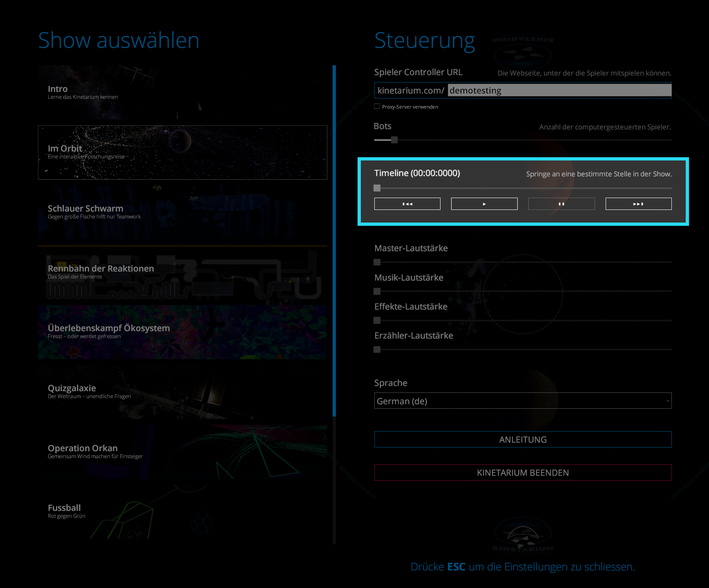
Task: Click the skip-to-start timeline button
Action: point(407,204)
